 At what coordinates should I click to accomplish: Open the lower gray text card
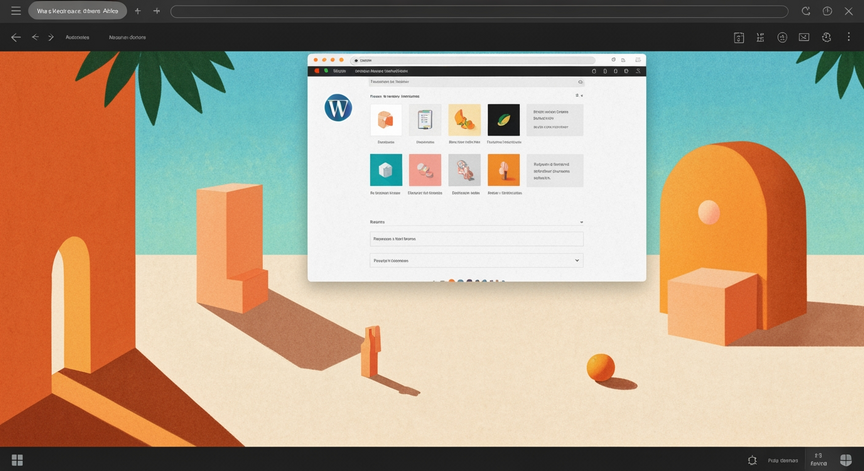tap(555, 171)
